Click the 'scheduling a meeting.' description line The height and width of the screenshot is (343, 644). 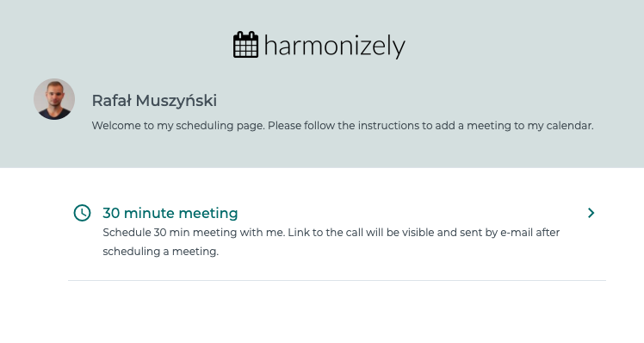click(x=161, y=252)
